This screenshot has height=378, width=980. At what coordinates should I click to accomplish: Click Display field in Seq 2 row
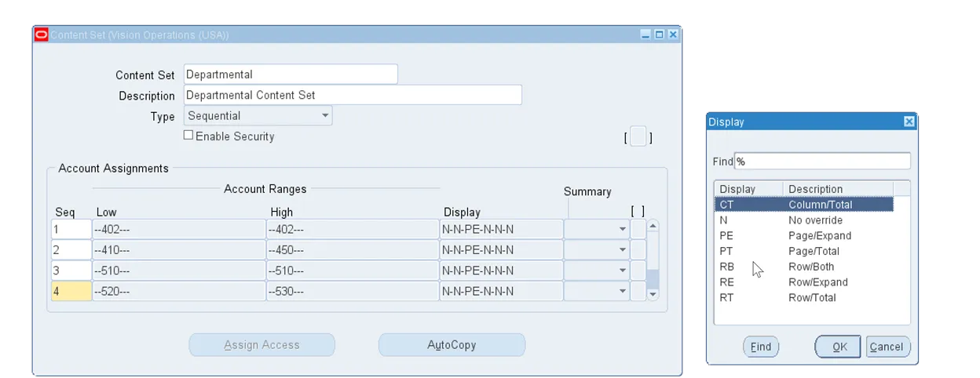[x=502, y=249]
